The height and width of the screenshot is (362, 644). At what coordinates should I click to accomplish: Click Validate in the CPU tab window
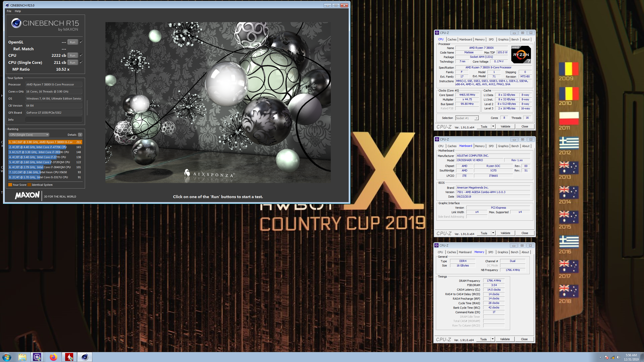click(505, 126)
